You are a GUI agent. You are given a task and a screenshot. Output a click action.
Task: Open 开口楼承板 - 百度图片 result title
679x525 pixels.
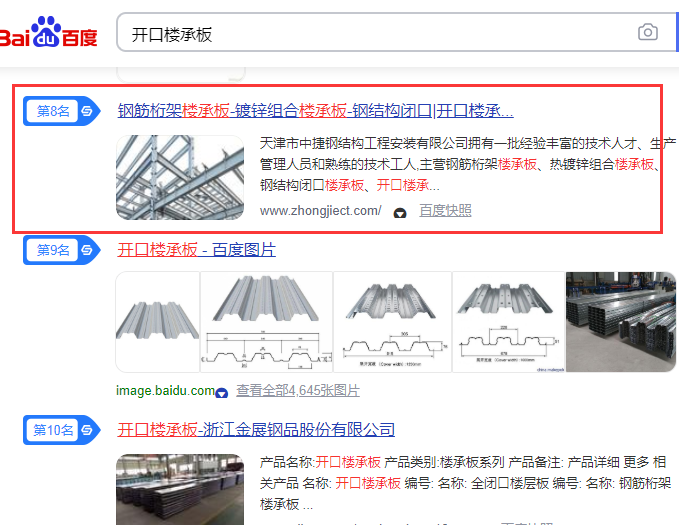(196, 250)
